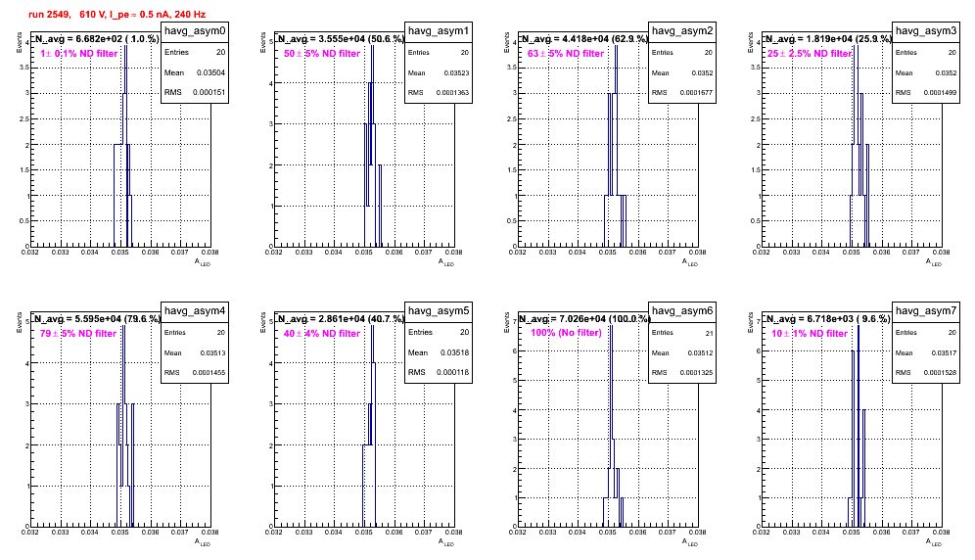Viewport: 975px width, 560px height.
Task: Click the 'N_avg = 5.595e+04 (79.6 %)' plot title
Action: (97, 318)
